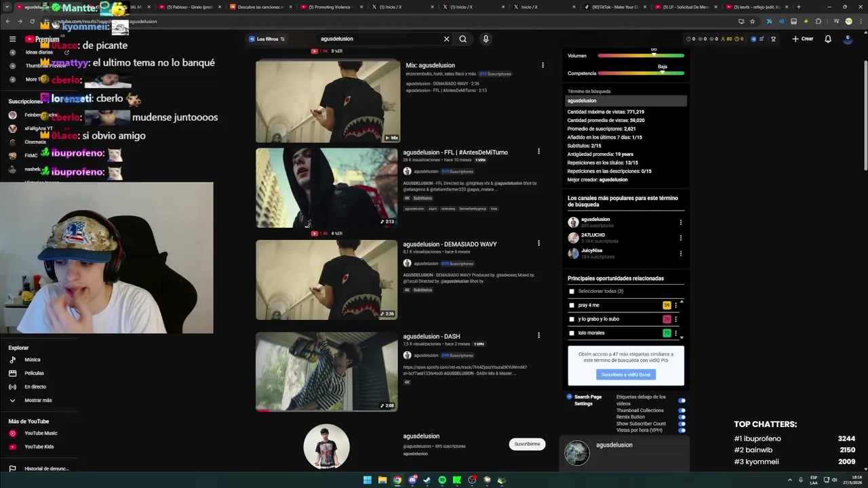Show hidden system tray icons
This screenshot has width=868, height=488.
tap(790, 480)
